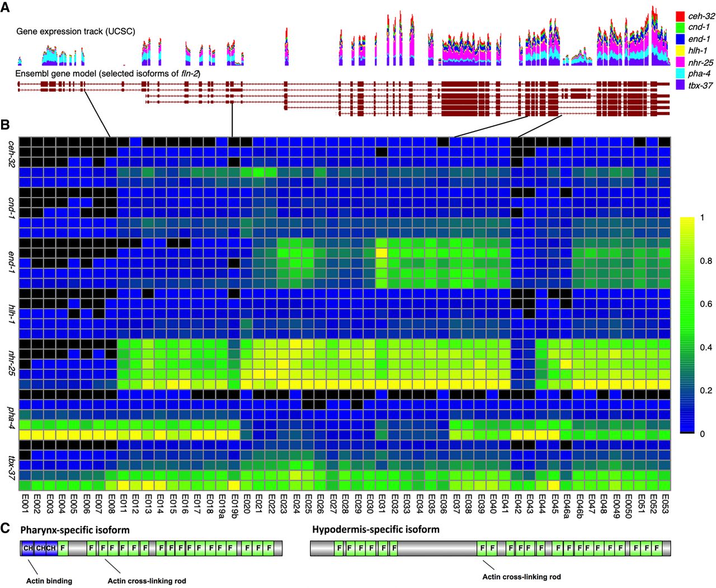Click the E046a column label
Screen dimensions: 716x588
[x=566, y=507]
